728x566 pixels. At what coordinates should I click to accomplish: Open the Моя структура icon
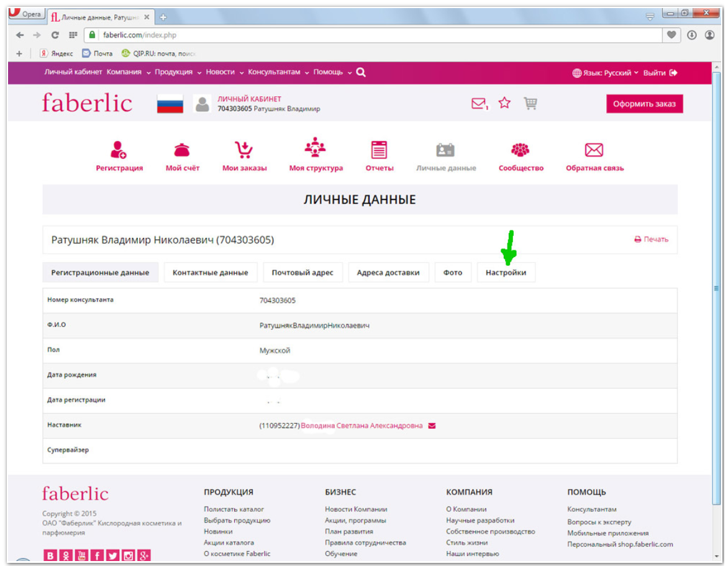316,147
